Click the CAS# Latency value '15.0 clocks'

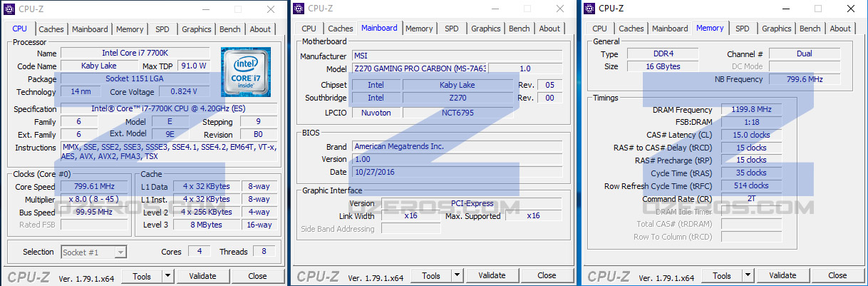pyautogui.click(x=751, y=135)
